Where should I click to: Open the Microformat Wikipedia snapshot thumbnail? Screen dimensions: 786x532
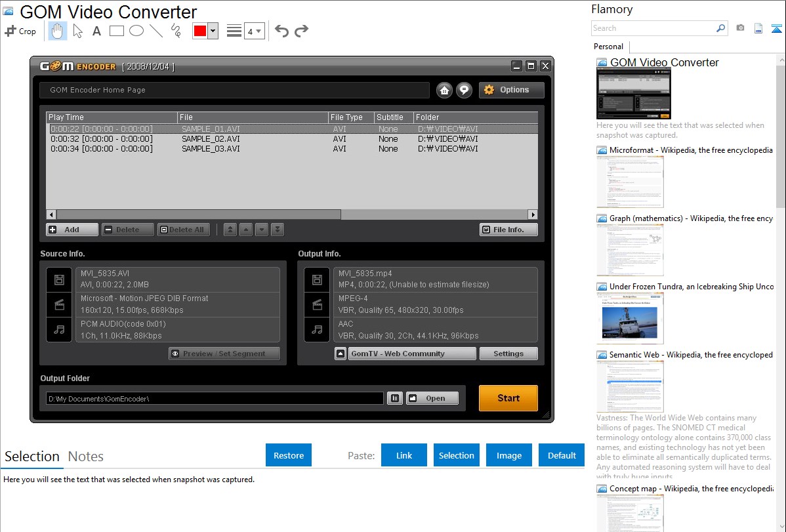630,182
